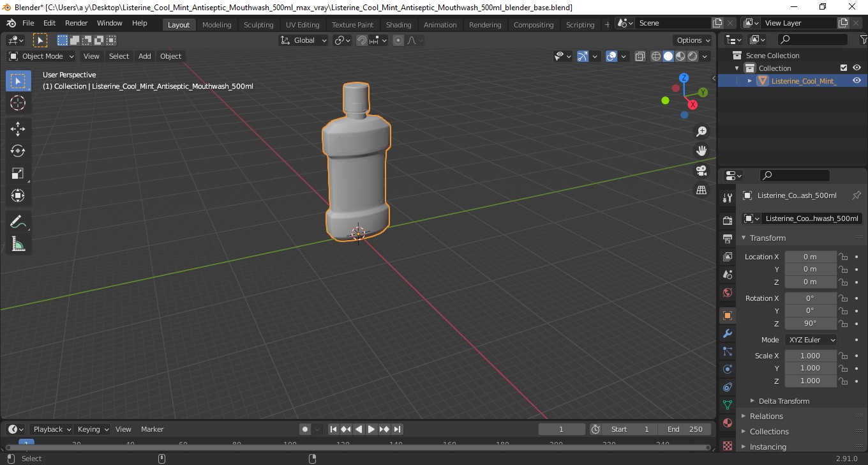The width and height of the screenshot is (868, 465).
Task: Choose the Move tool
Action: pos(18,129)
